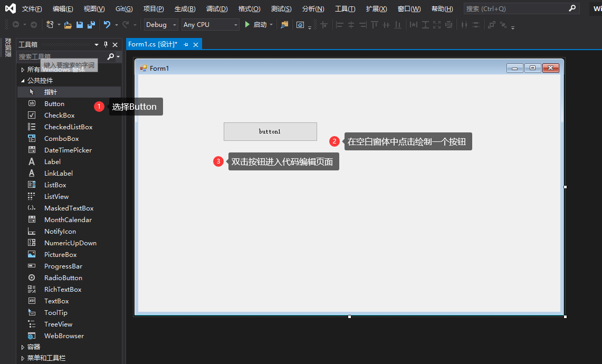Image resolution: width=602 pixels, height=364 pixels.
Task: Open the Start button dropdown arrow
Action: coord(271,25)
